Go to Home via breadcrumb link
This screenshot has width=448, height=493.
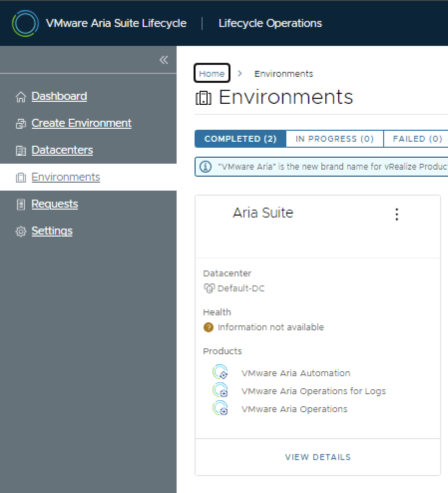(x=212, y=73)
